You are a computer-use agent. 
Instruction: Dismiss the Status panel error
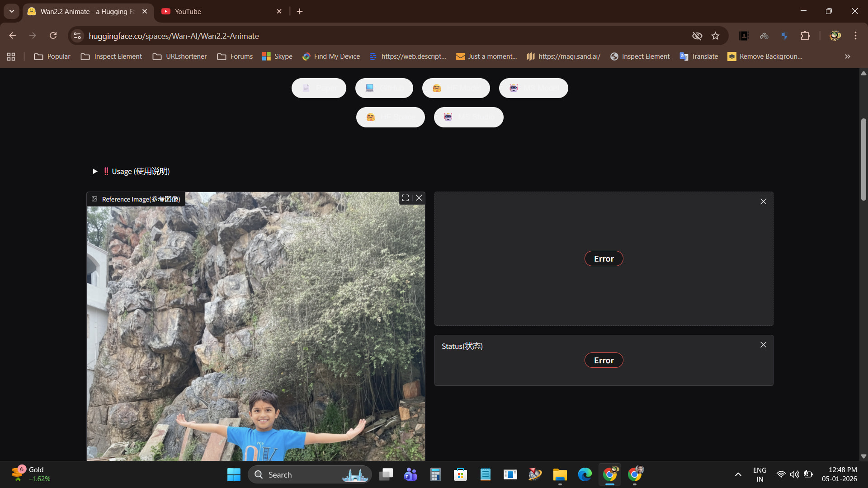[x=763, y=345]
